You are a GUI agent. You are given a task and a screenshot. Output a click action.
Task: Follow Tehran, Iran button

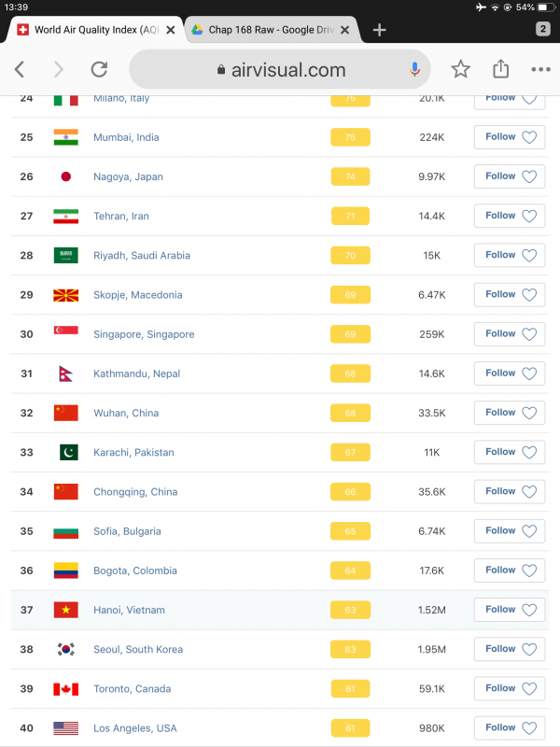coord(510,216)
